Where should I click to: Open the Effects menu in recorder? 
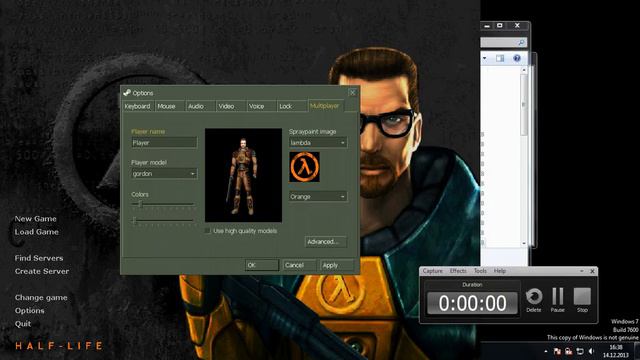coord(458,271)
